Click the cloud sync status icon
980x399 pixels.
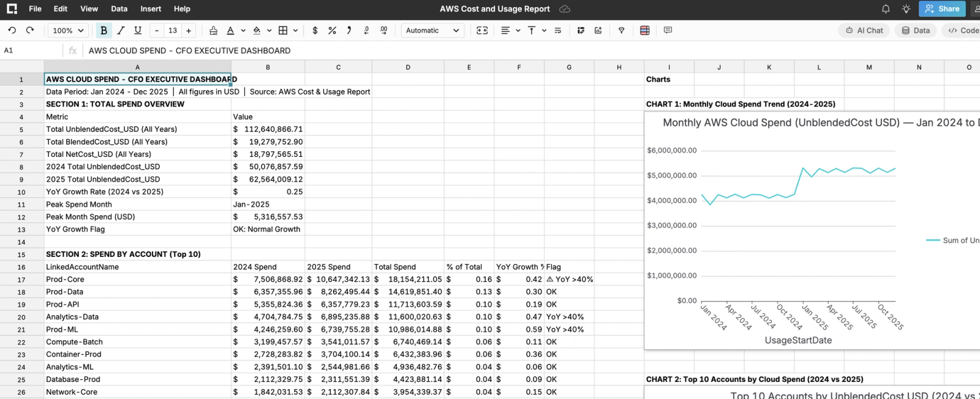click(x=565, y=9)
